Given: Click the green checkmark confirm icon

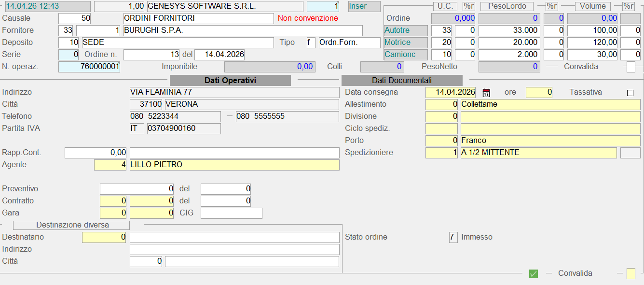Looking at the screenshot, I should pos(533,274).
